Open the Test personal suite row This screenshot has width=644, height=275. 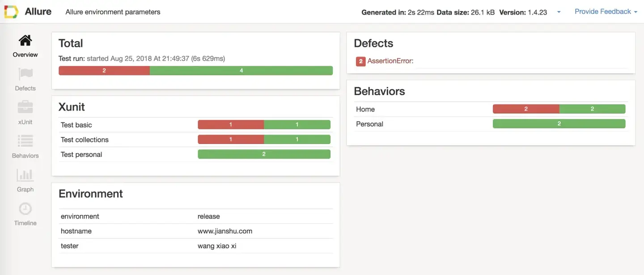(x=81, y=154)
